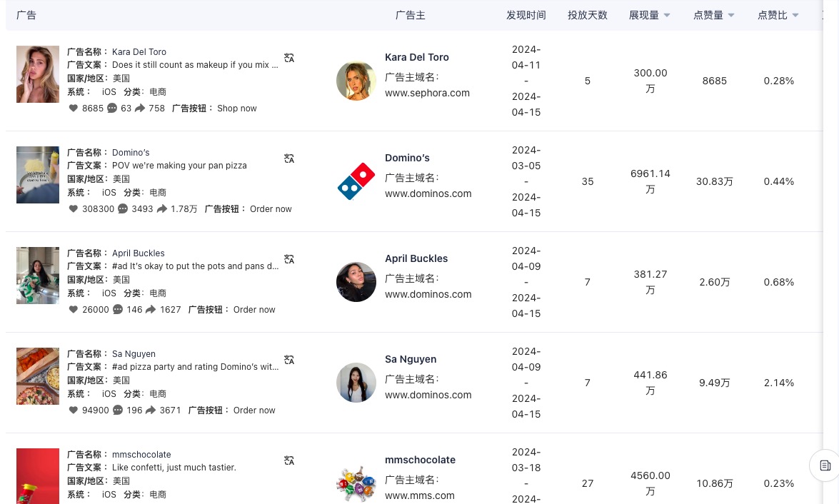Open advertiser name April Buckles
Screen dimensions: 839x504
[416, 258]
